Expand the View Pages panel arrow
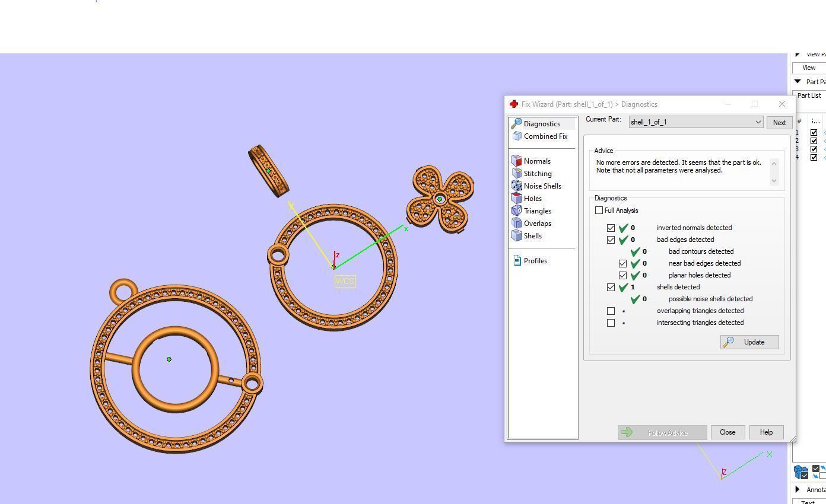This screenshot has height=504, width=826. 798,55
